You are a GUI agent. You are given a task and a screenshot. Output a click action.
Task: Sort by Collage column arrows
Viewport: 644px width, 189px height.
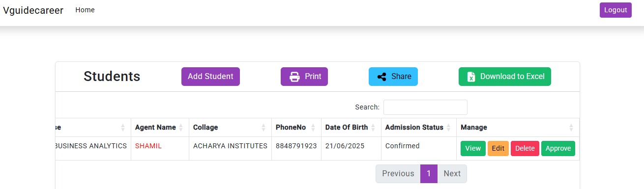263,128
